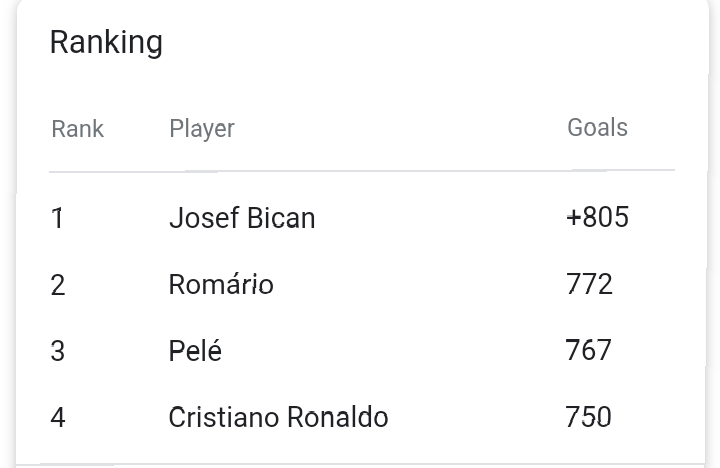Viewport: 720px width, 468px height.
Task: Click rank number 4
Action: (x=57, y=417)
